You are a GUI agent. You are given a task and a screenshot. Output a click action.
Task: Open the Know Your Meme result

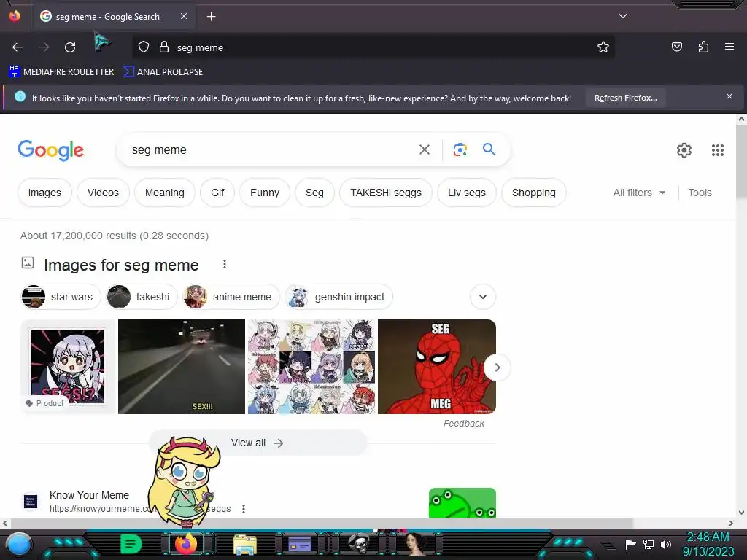[89, 495]
